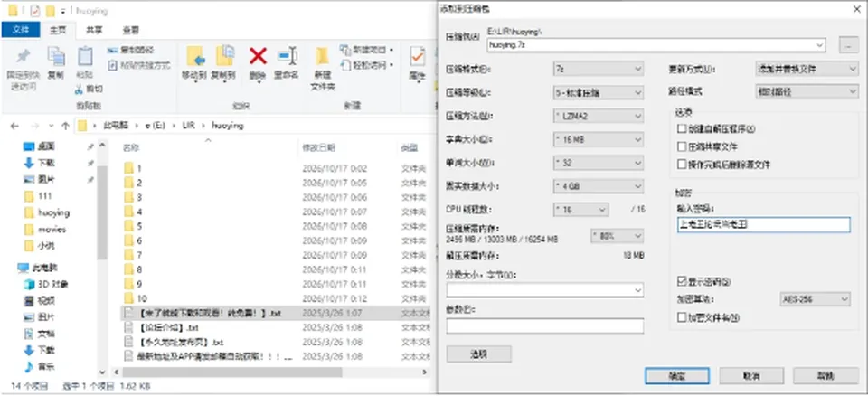Open the update mode dropdown
This screenshot has height=396, width=868.
807,69
